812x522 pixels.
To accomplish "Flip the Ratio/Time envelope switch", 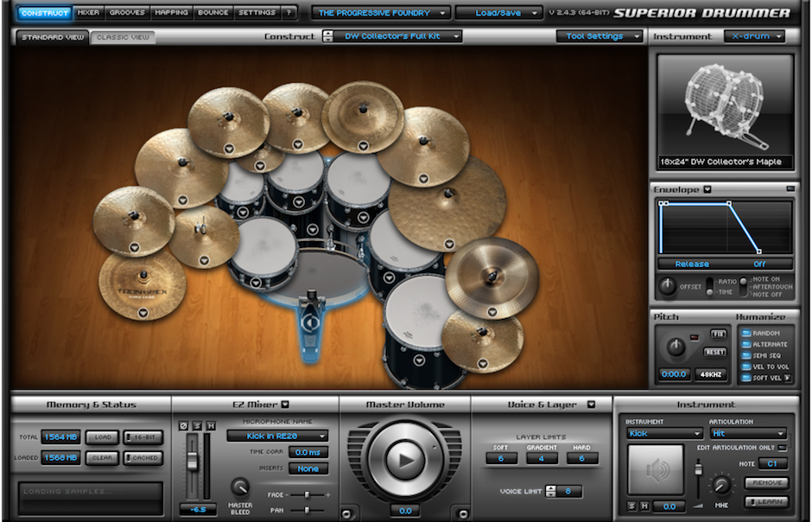I will [710, 287].
